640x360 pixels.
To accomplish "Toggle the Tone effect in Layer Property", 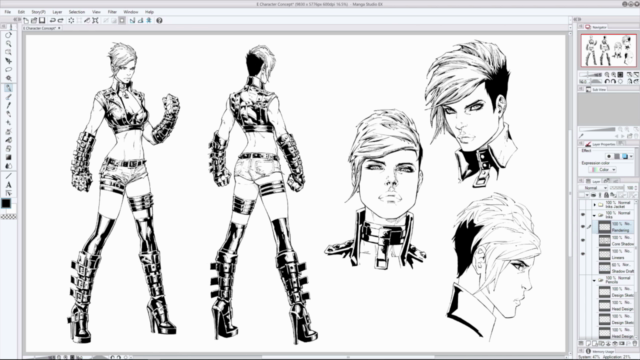I will tap(617, 156).
